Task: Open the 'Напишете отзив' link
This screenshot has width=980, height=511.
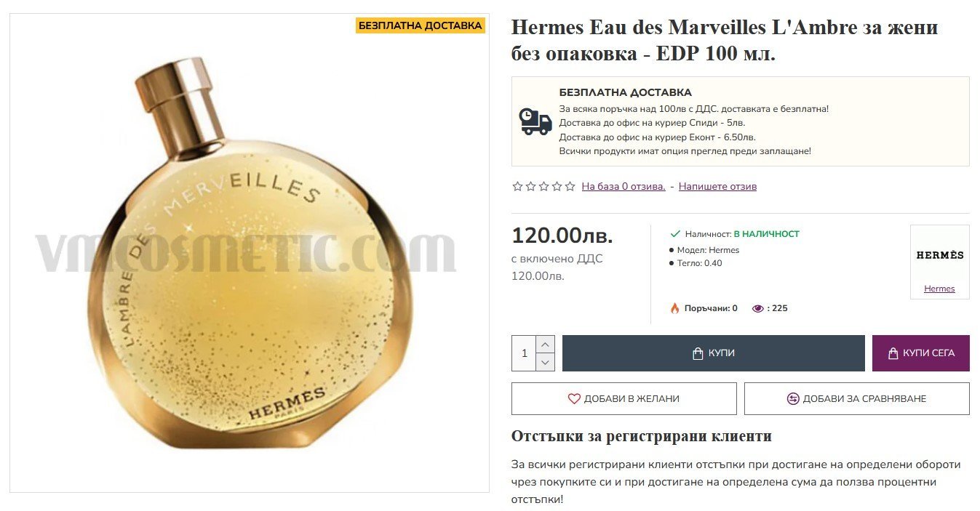Action: [717, 186]
